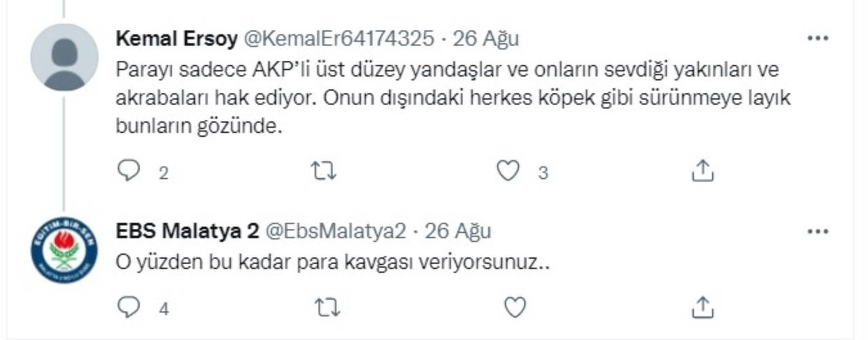Click the Kemal Ersoy display name
868x340 pixels.
tap(176, 39)
